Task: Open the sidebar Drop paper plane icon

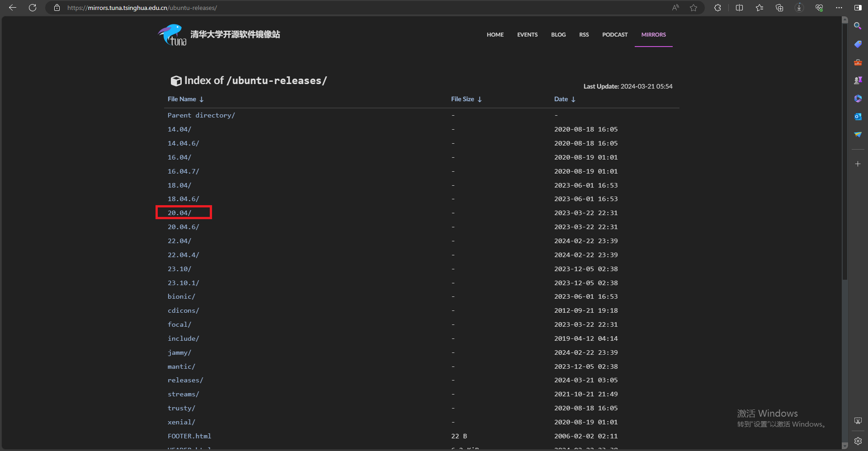Action: [x=858, y=135]
